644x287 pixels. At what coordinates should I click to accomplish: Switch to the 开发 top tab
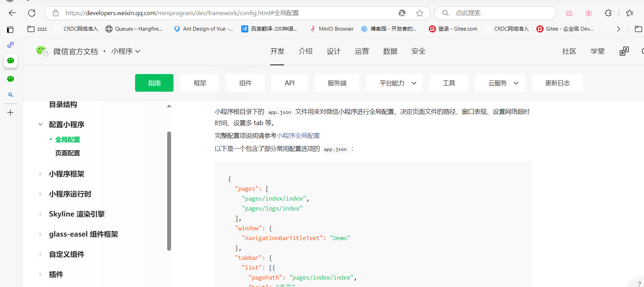pyautogui.click(x=277, y=51)
